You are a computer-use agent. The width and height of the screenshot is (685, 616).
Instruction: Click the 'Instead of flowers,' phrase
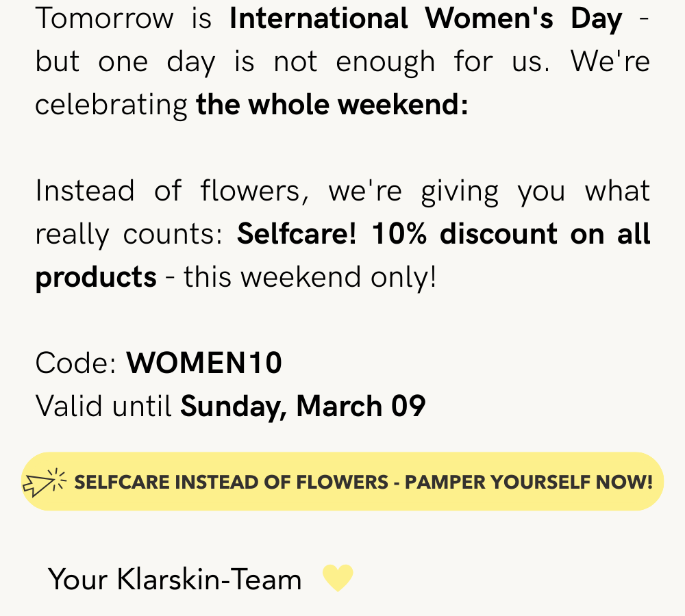pyautogui.click(x=173, y=191)
